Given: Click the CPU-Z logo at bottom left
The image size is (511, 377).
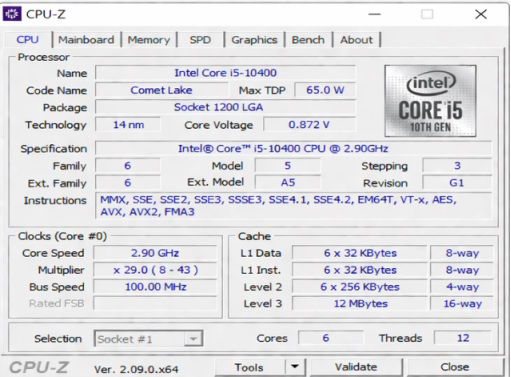Looking at the screenshot, I should point(39,367).
